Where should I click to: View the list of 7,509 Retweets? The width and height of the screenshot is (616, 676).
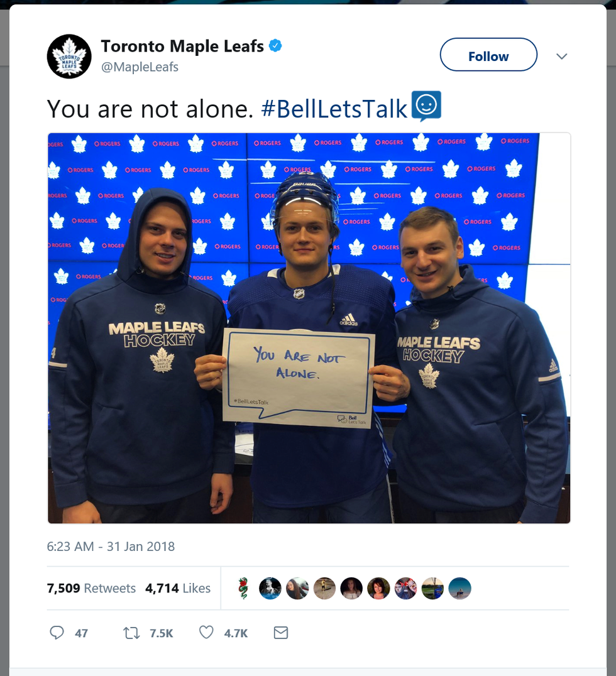click(91, 588)
